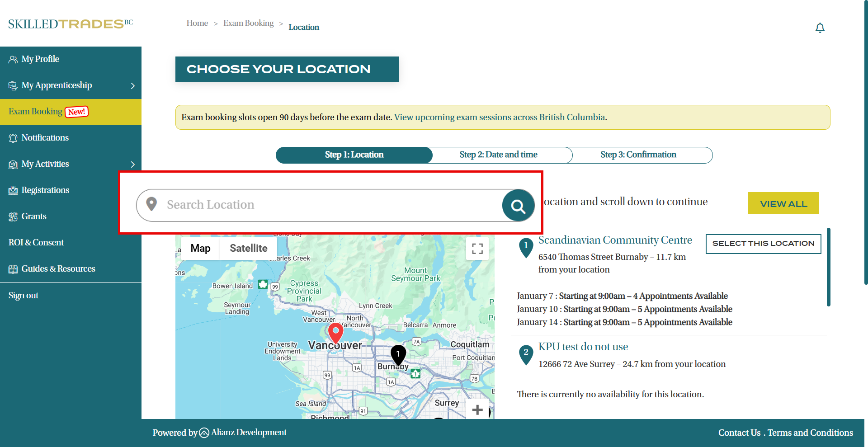868x447 pixels.
Task: Click the magnifying glass search button
Action: [x=518, y=206]
